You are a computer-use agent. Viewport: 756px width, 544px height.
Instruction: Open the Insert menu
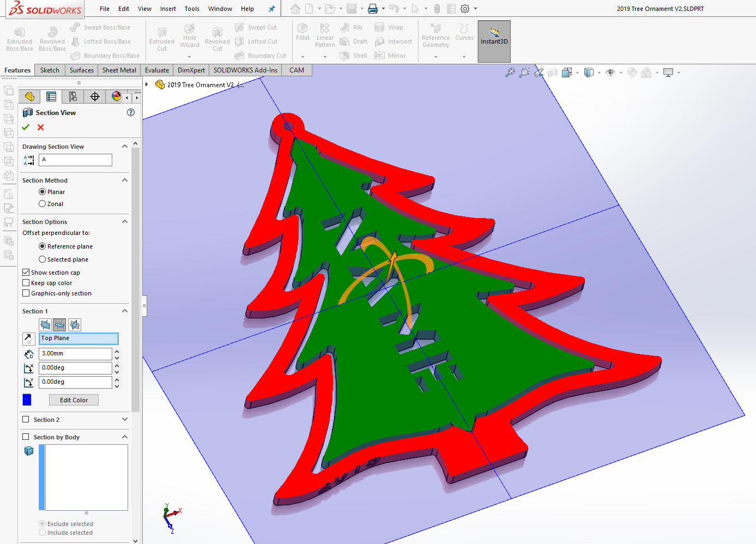[168, 9]
